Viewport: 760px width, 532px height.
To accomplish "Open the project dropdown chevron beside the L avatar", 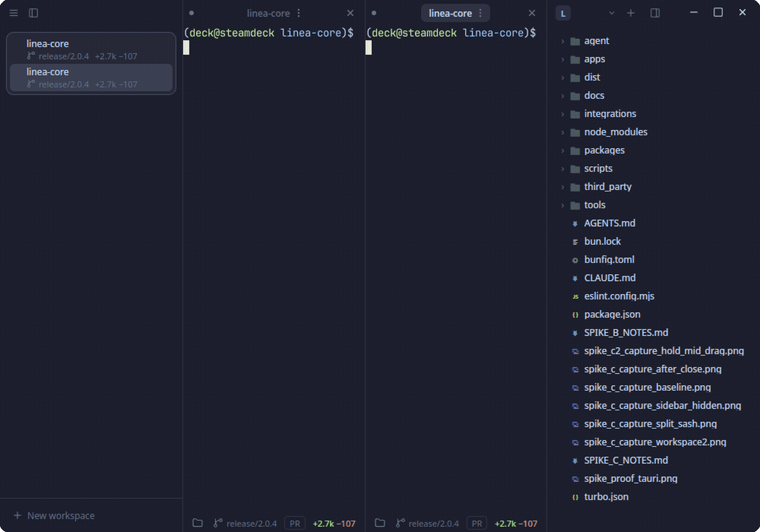I will [611, 13].
